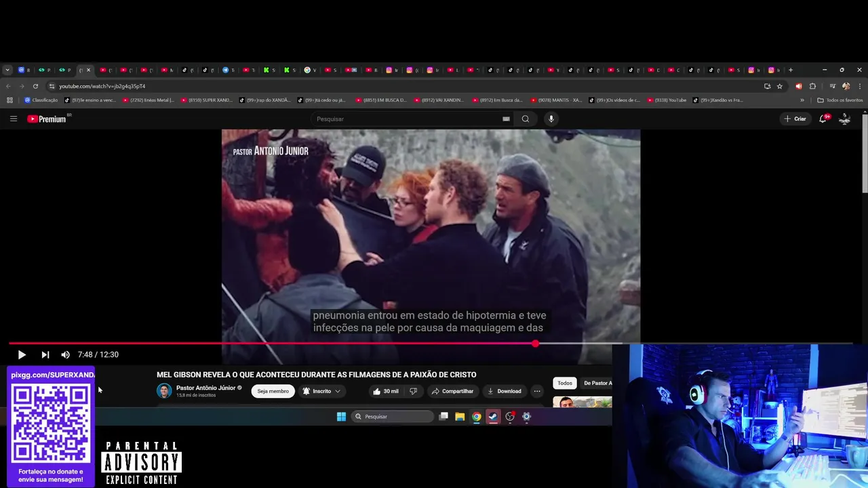Open Steam from the taskbar
This screenshot has width=868, height=488.
pos(493,417)
